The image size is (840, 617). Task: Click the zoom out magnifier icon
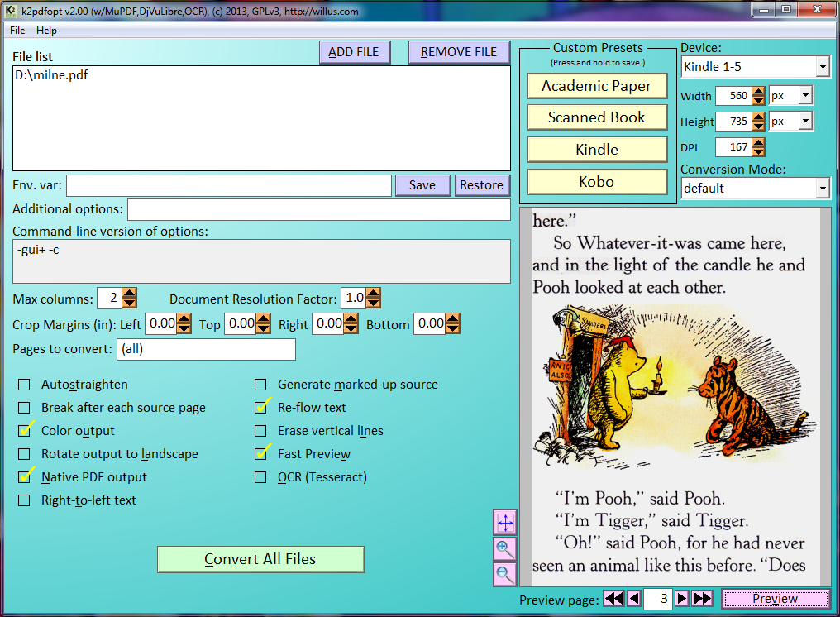(504, 574)
